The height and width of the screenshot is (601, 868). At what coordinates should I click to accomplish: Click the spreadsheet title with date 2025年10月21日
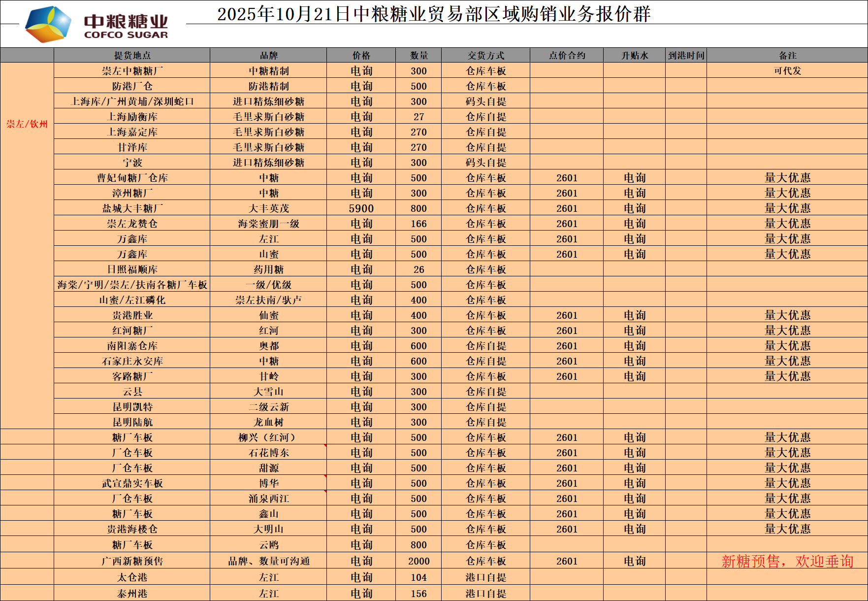tap(433, 14)
